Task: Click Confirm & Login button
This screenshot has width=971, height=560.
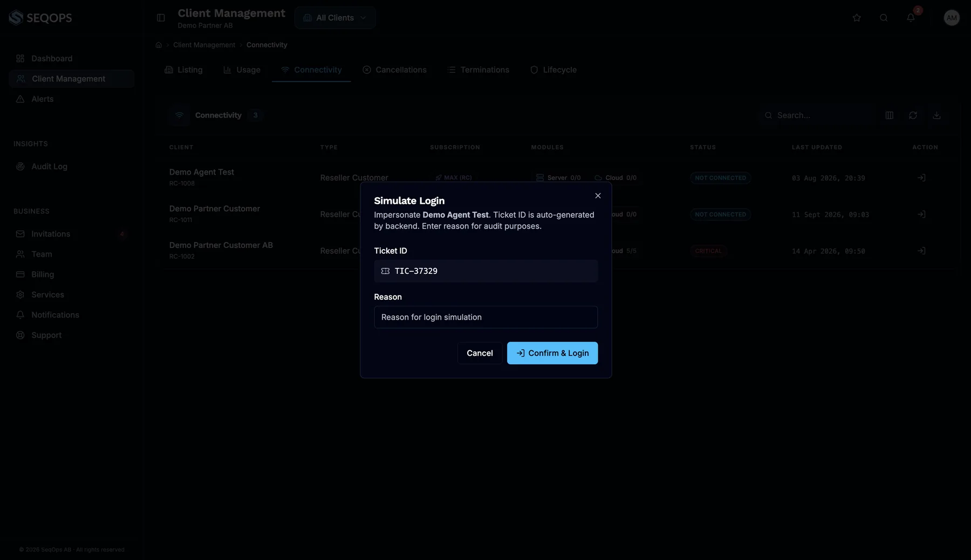Action: tap(552, 353)
